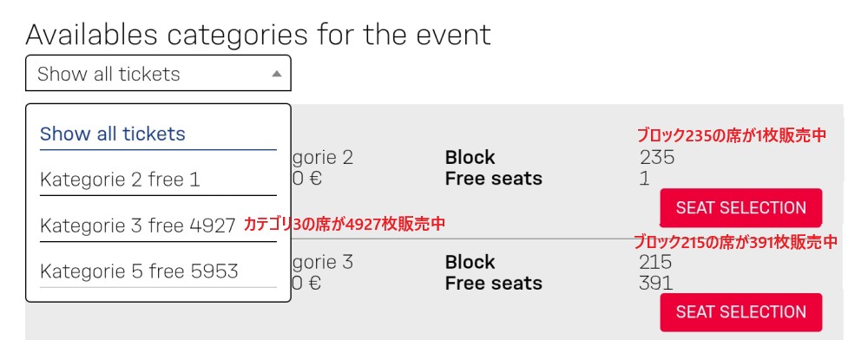Image resolution: width=868 pixels, height=340 pixels.
Task: Click Free seats label in first row
Action: 494,179
